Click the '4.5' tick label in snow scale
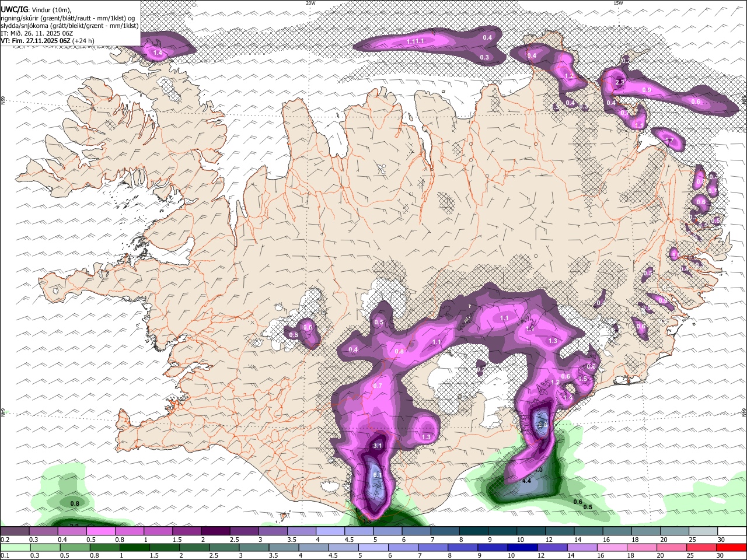747x560 pixels. pos(349,540)
